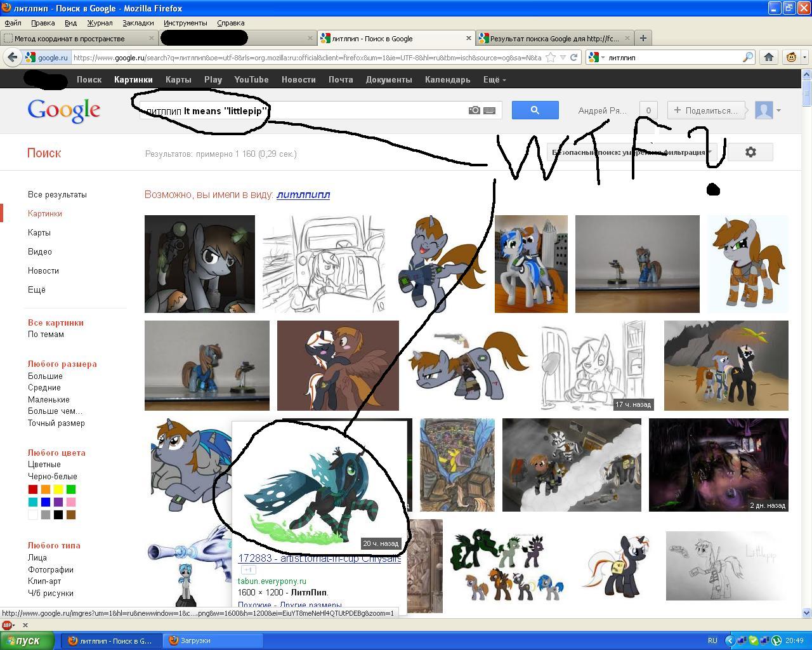This screenshot has width=812, height=650.
Task: Click the pony add-on toolbar icon
Action: [792, 57]
